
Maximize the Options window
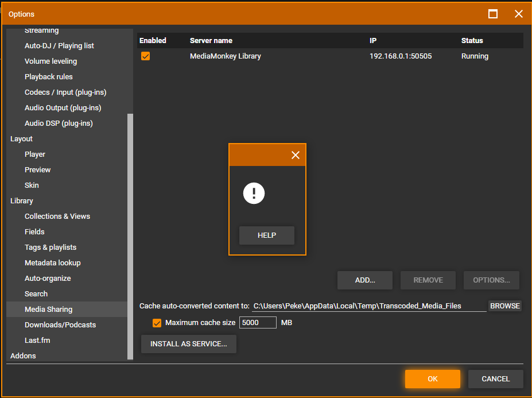492,14
